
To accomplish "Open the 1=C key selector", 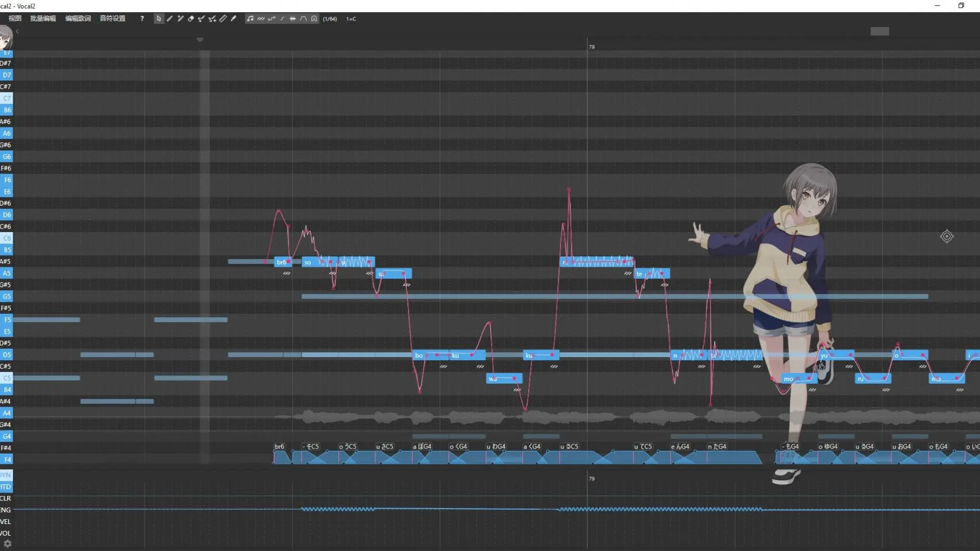I will click(x=351, y=19).
